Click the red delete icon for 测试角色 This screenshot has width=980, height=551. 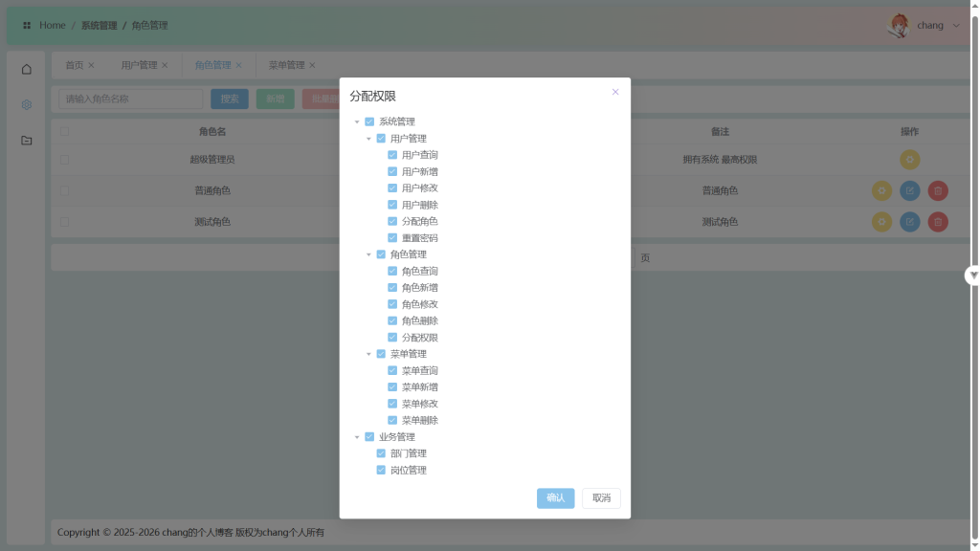(938, 222)
